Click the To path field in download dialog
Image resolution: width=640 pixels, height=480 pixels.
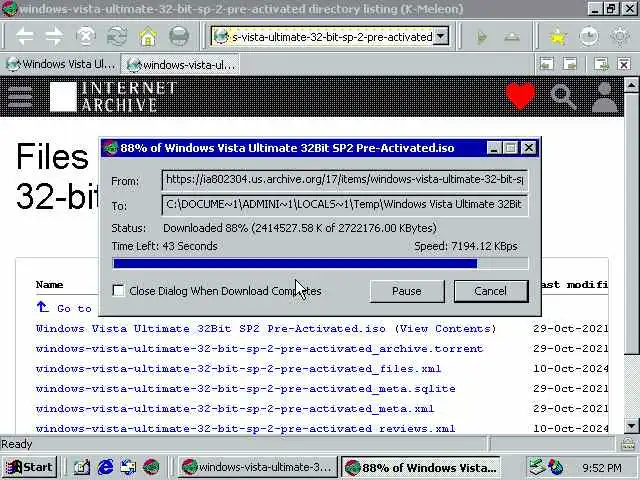tap(345, 205)
